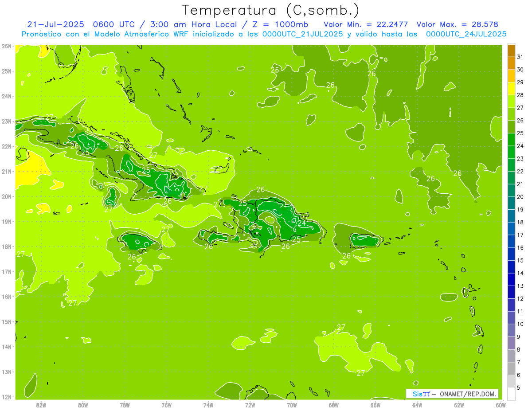The image size is (532, 411).
Task: Click the '76W' longitude axis label
Action: pos(166,405)
